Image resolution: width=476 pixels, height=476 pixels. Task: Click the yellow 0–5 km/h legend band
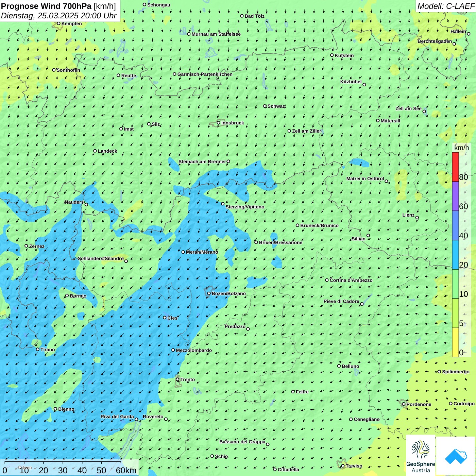click(455, 342)
